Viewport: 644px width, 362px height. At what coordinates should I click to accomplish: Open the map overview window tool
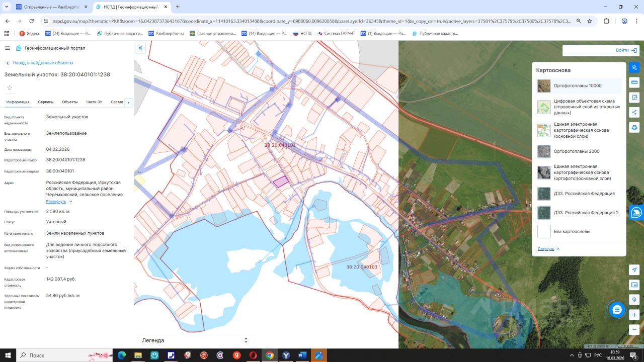[x=634, y=285]
